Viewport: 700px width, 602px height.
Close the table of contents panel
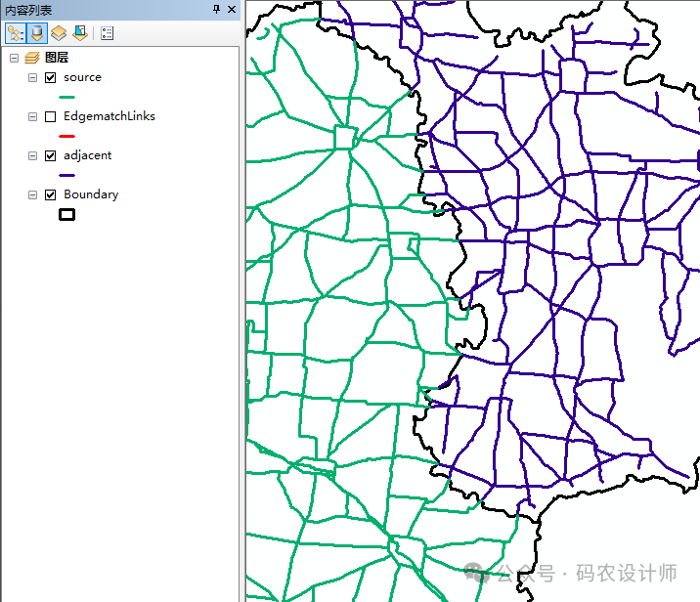coord(232,9)
